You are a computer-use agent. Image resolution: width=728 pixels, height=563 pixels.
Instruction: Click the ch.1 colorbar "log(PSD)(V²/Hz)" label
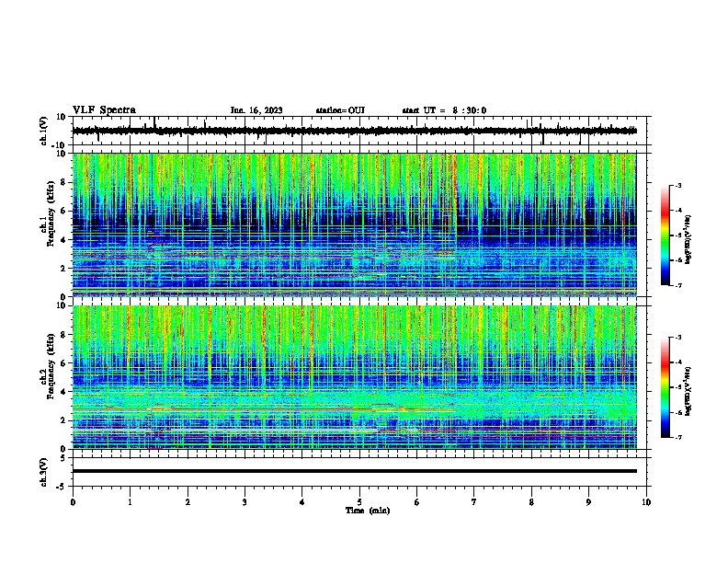click(688, 239)
